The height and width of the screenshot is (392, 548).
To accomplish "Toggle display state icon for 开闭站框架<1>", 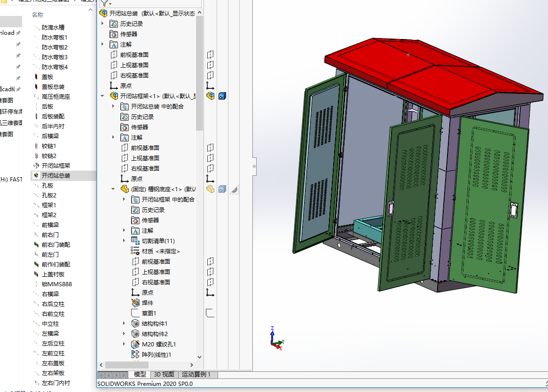I will coord(222,96).
